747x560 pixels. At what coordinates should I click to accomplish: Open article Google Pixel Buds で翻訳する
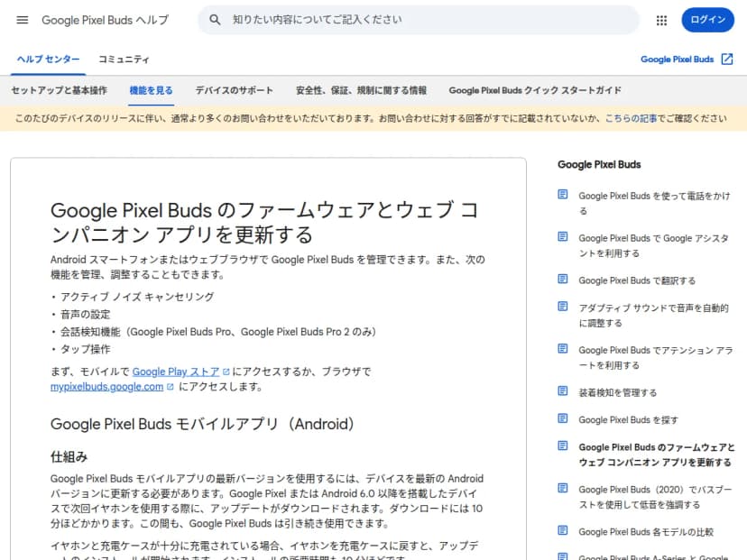(x=637, y=280)
